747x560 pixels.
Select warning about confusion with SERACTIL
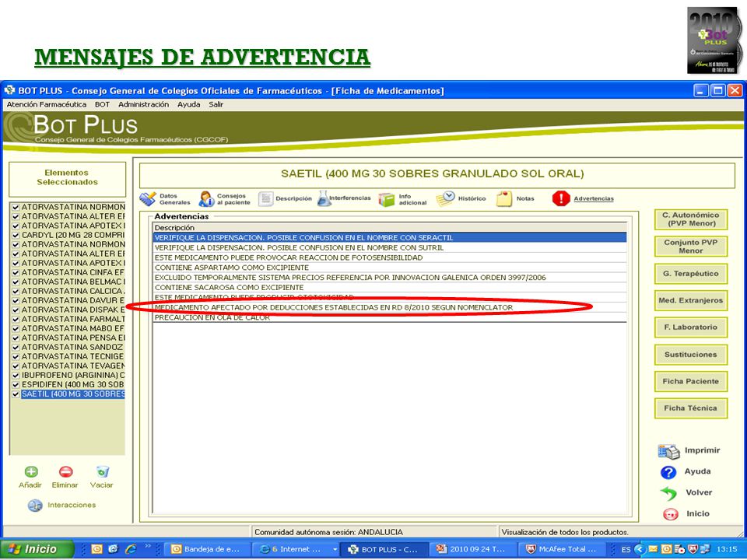point(389,238)
